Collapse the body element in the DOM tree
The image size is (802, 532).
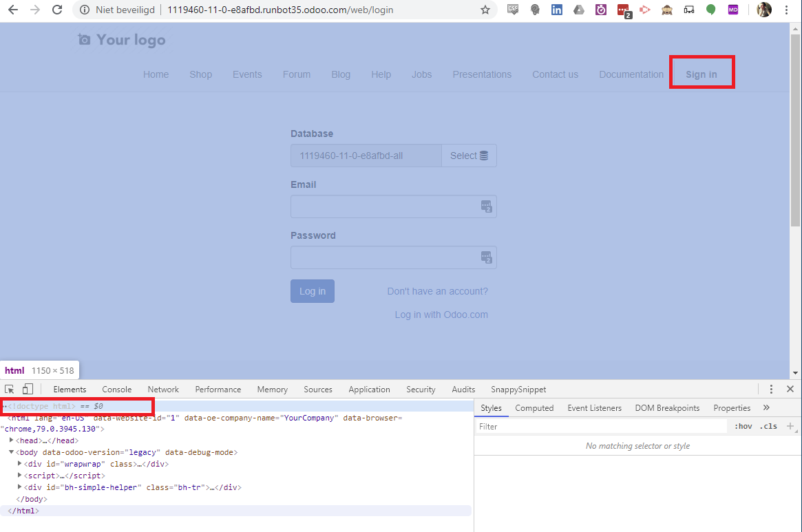point(11,452)
